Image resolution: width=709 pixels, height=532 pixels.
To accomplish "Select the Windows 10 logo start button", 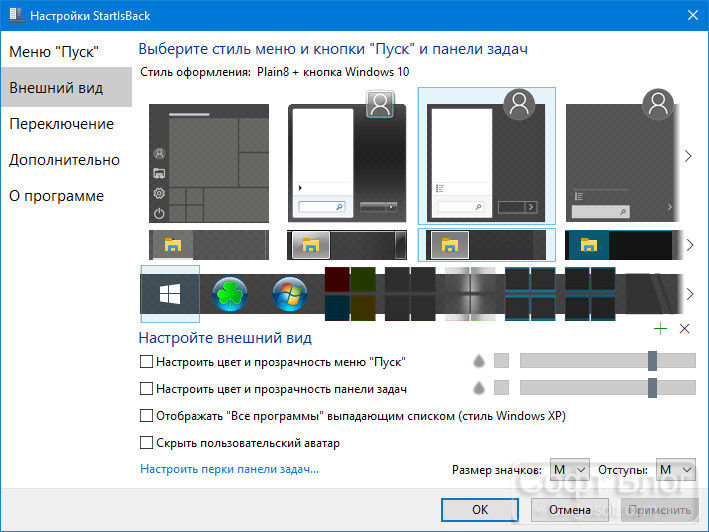I will pos(170,294).
